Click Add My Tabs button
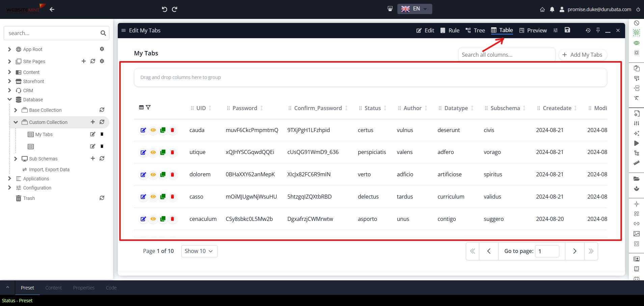Screen dimensions: 644x306 point(583,55)
